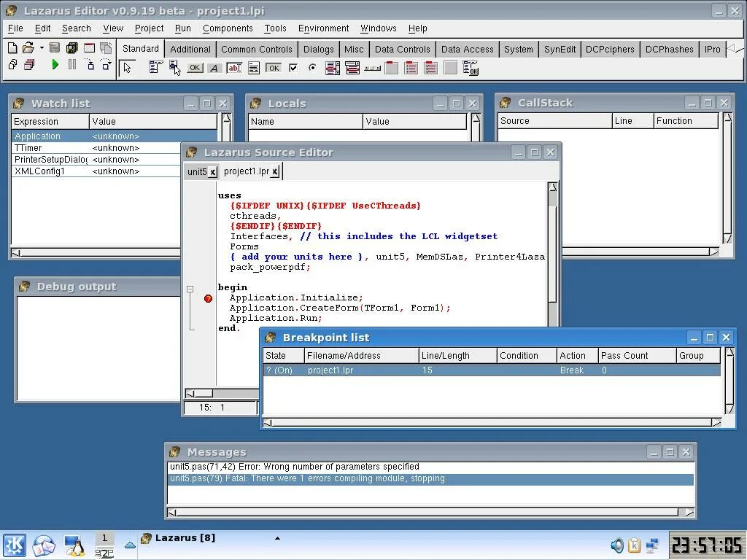Click the Step over icon
747x560 pixels.
pyautogui.click(x=107, y=64)
